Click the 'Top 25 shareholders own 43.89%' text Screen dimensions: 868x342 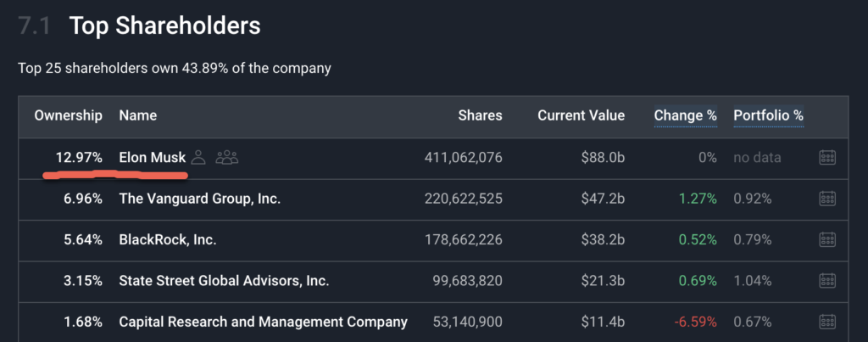[x=175, y=69]
